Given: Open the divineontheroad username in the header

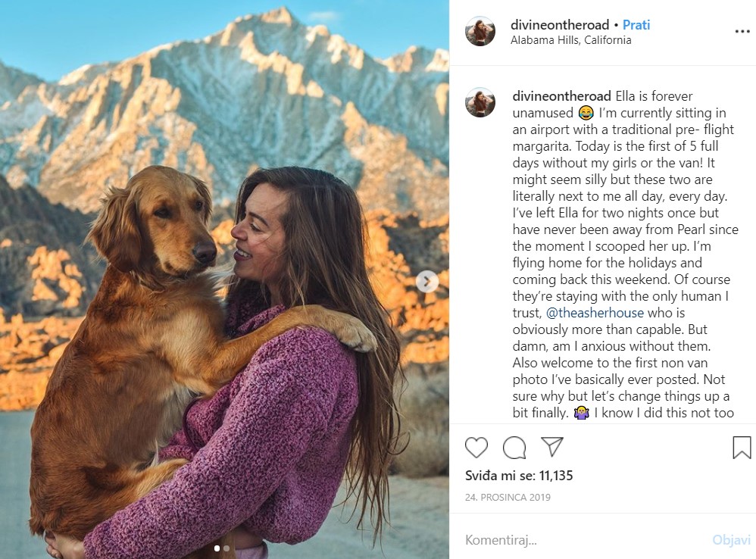Looking at the screenshot, I should 560,24.
